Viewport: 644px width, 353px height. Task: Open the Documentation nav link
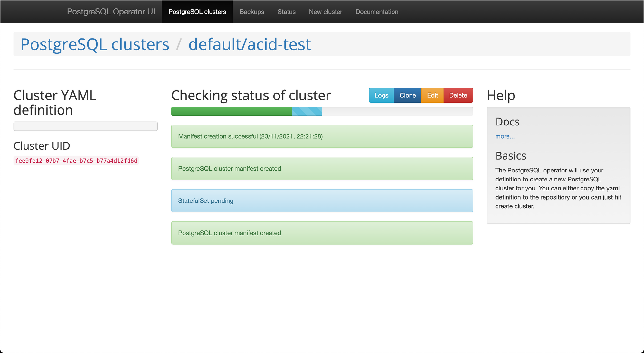pos(377,12)
